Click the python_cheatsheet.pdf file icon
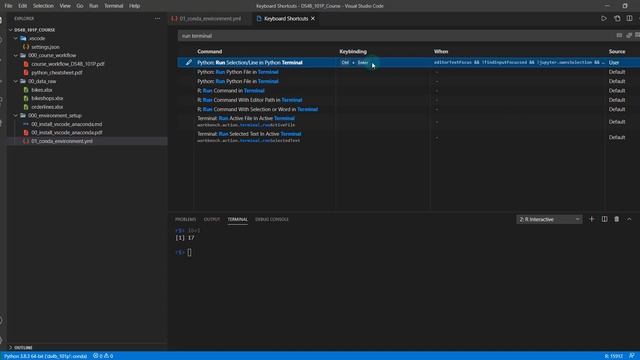 pyautogui.click(x=26, y=73)
